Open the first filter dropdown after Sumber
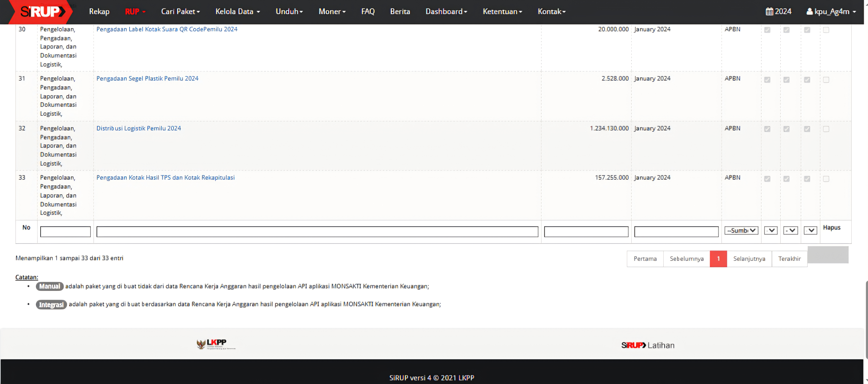 click(x=771, y=230)
